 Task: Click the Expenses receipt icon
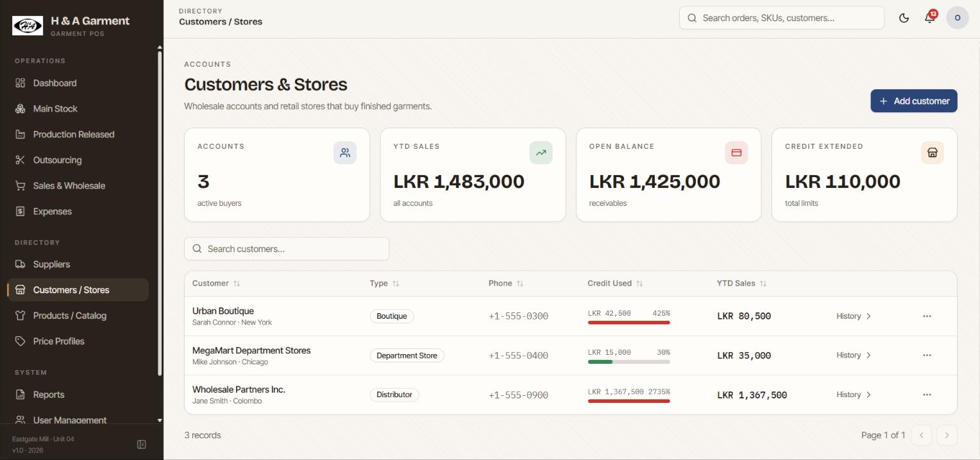pos(20,211)
